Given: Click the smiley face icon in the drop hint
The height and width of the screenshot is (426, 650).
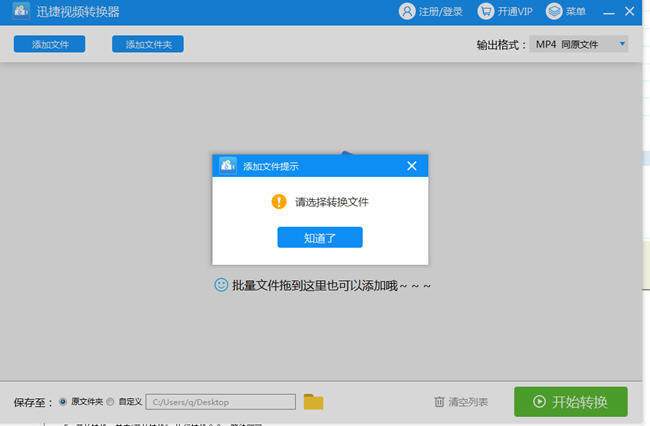Looking at the screenshot, I should [221, 285].
